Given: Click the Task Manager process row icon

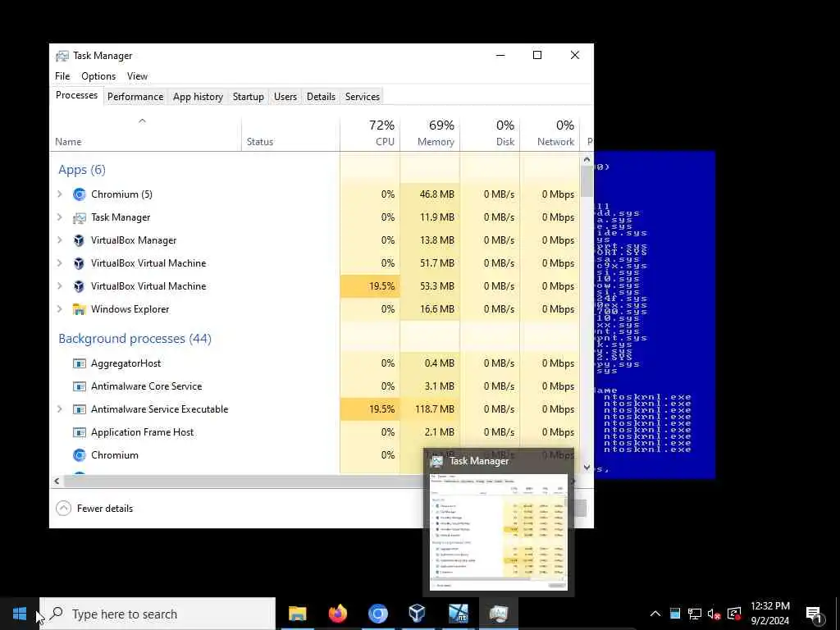Looking at the screenshot, I should 80,217.
